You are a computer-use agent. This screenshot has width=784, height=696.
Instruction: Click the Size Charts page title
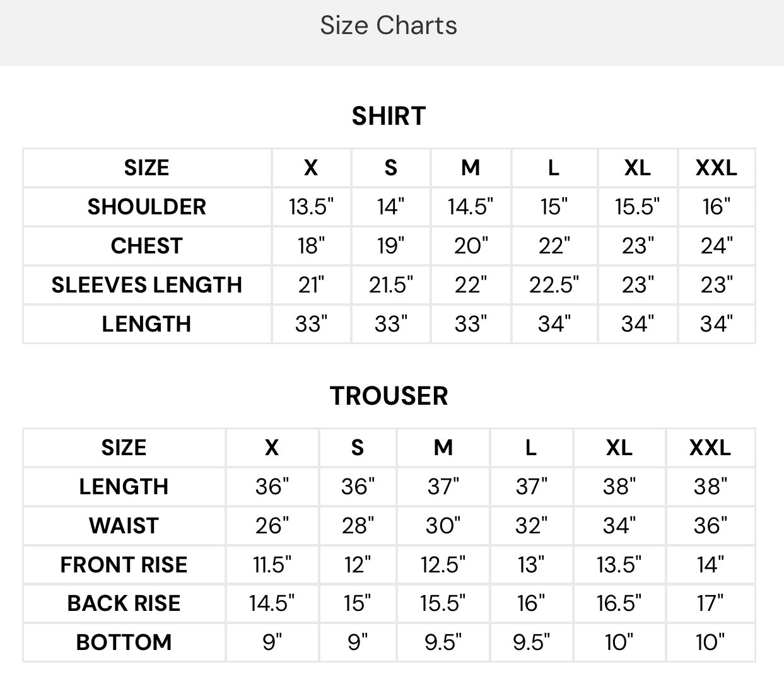(x=389, y=26)
